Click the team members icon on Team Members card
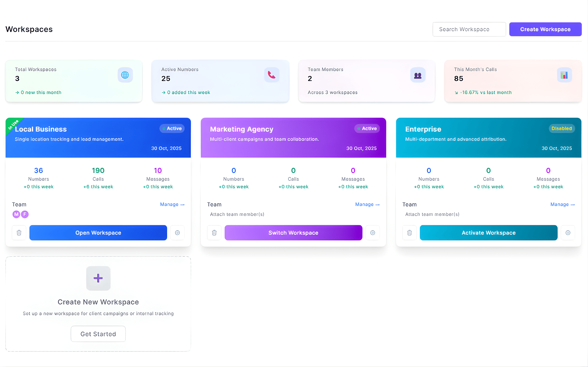588x367 pixels. pyautogui.click(x=418, y=75)
